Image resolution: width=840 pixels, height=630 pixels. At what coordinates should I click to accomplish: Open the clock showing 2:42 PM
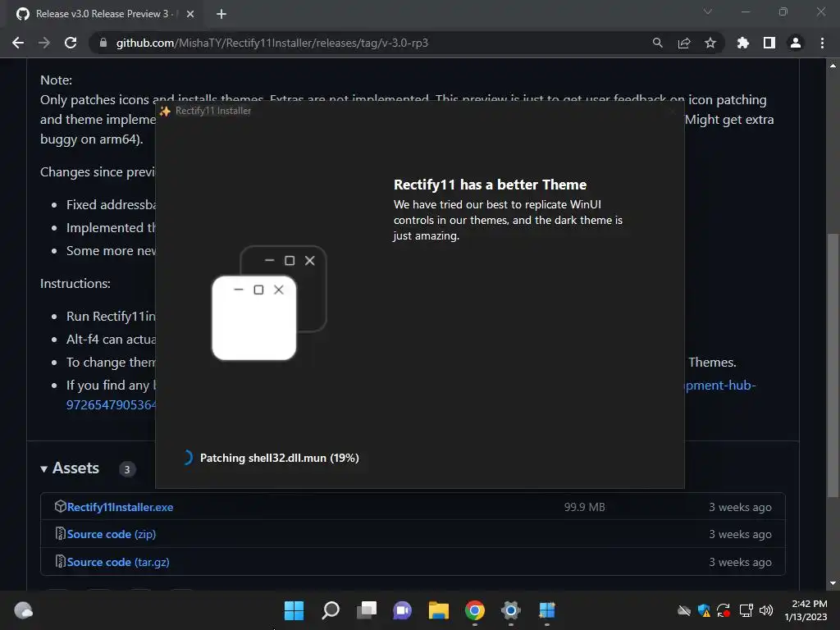pos(806,610)
